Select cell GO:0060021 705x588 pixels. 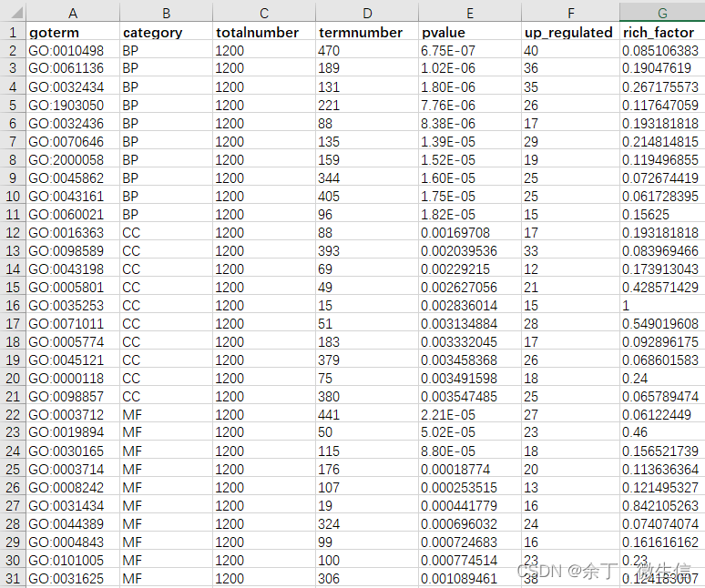[x=73, y=214]
